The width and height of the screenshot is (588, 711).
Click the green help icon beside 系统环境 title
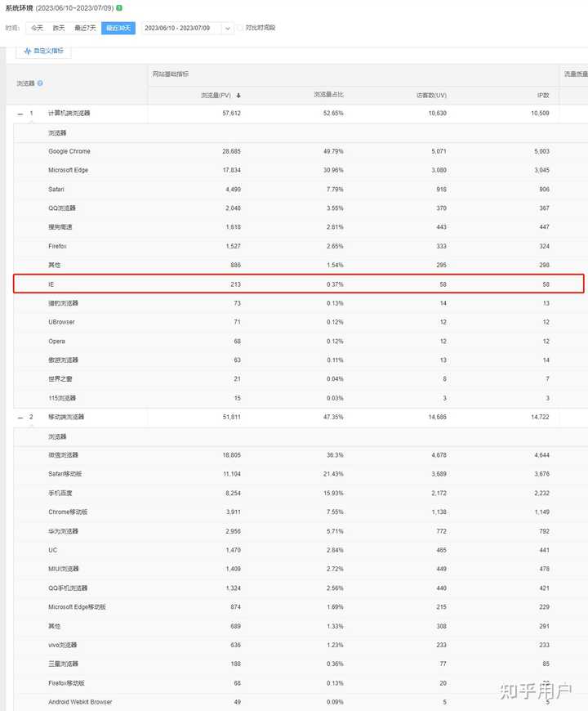coord(119,8)
